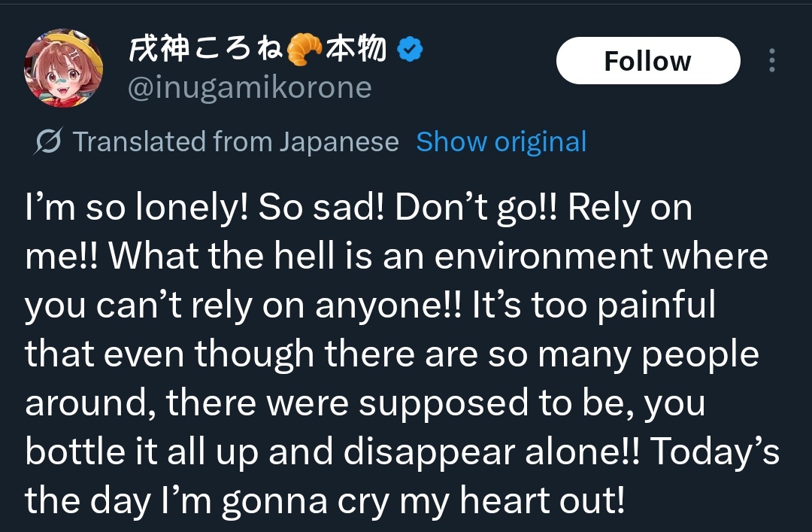The height and width of the screenshot is (532, 812).
Task: Click the phrase "I'm so lonely!"
Action: [136, 208]
